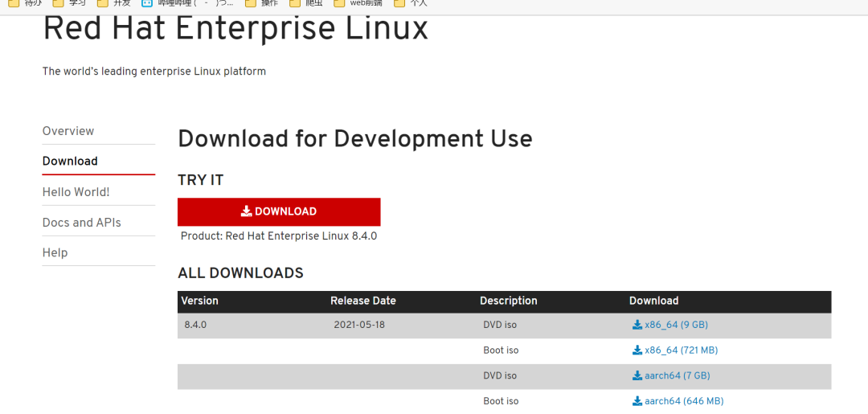This screenshot has height=414, width=868.
Task: Open the Hello World! sidebar section
Action: [76, 192]
